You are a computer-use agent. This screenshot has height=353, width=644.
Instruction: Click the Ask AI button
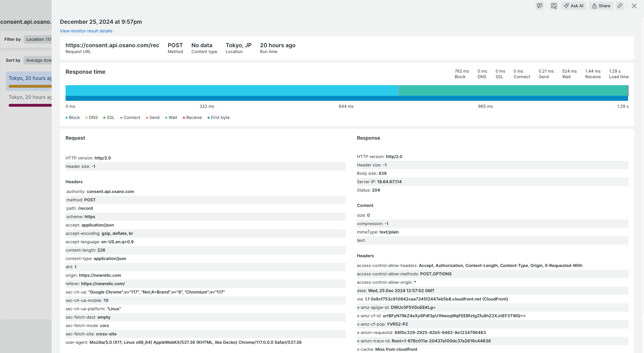tap(573, 6)
